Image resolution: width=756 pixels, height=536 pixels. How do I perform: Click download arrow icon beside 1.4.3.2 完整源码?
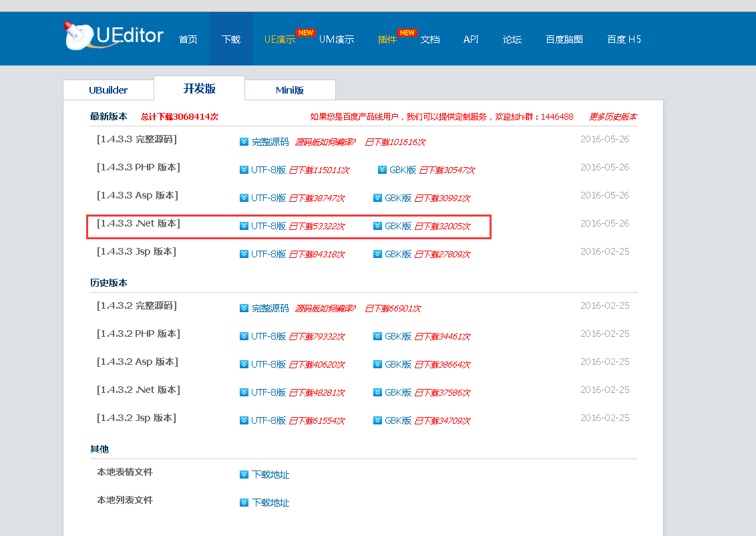[x=244, y=308]
